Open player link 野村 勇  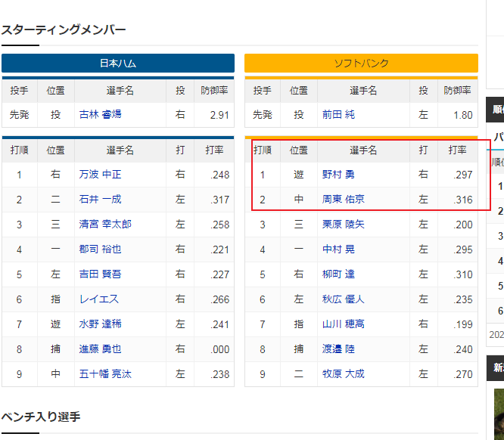click(338, 175)
